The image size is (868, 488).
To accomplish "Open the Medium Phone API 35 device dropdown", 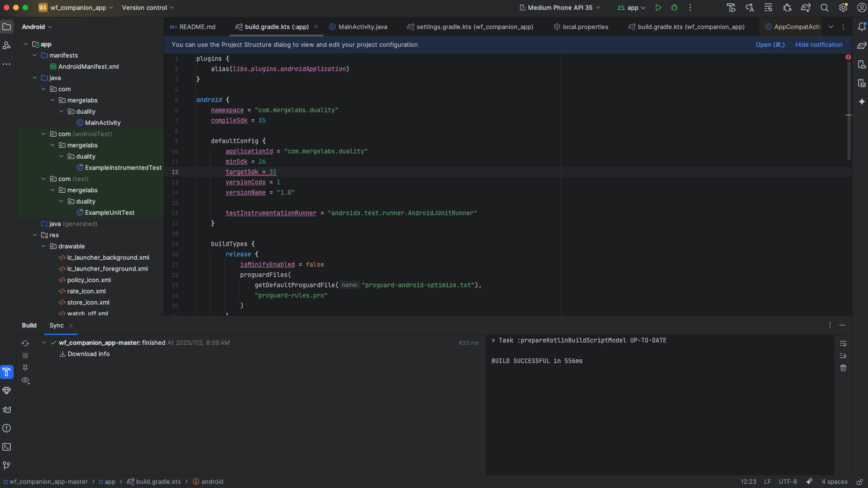I will coord(560,7).
